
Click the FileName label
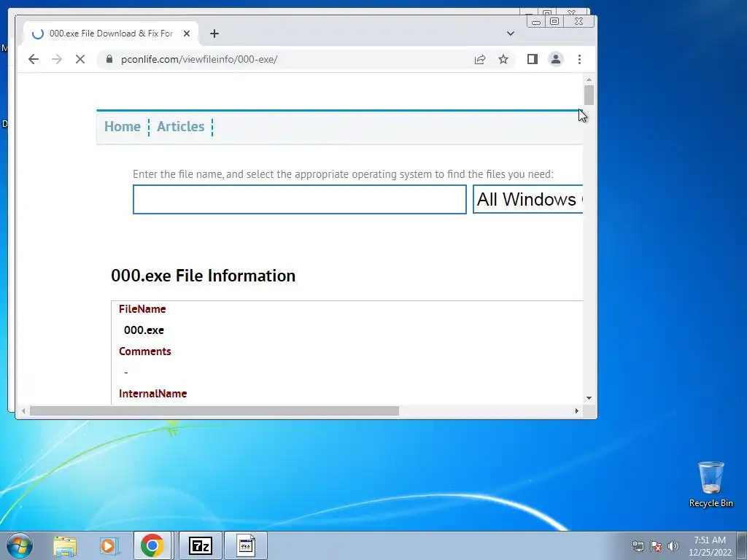[x=142, y=309]
